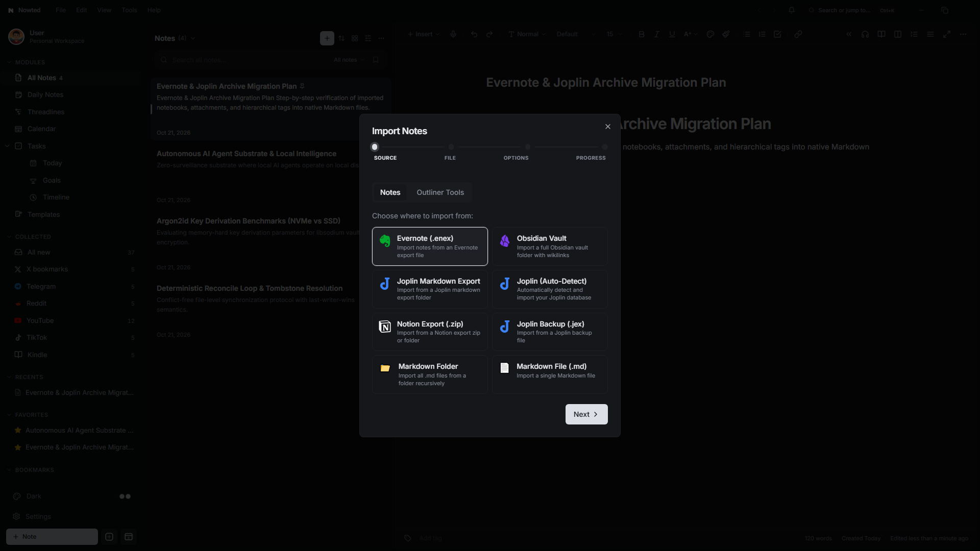Click the undo icon

point(474,34)
